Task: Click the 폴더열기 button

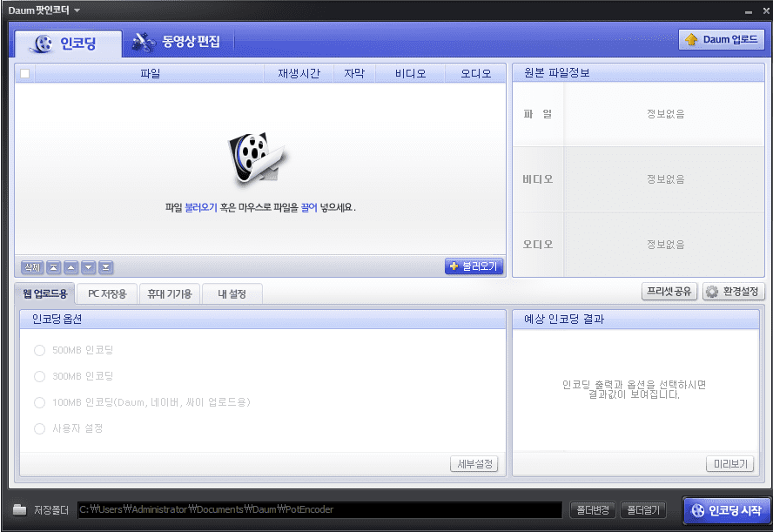Action: 643,510
